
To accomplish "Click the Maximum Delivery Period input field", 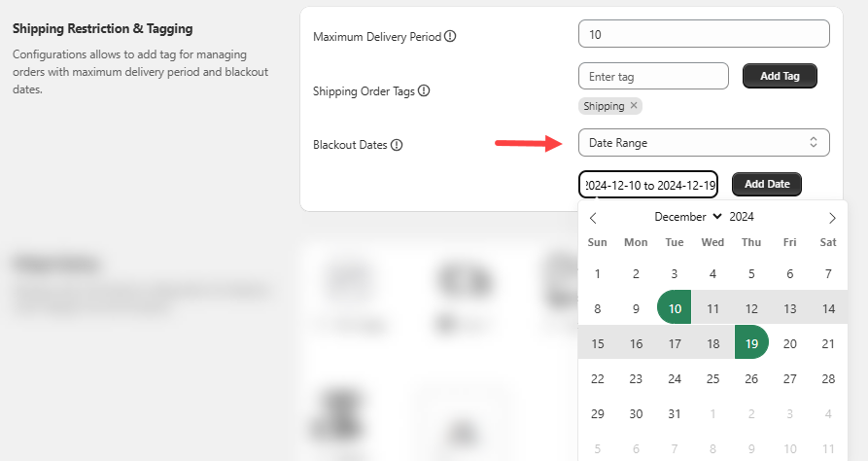I will pyautogui.click(x=703, y=34).
